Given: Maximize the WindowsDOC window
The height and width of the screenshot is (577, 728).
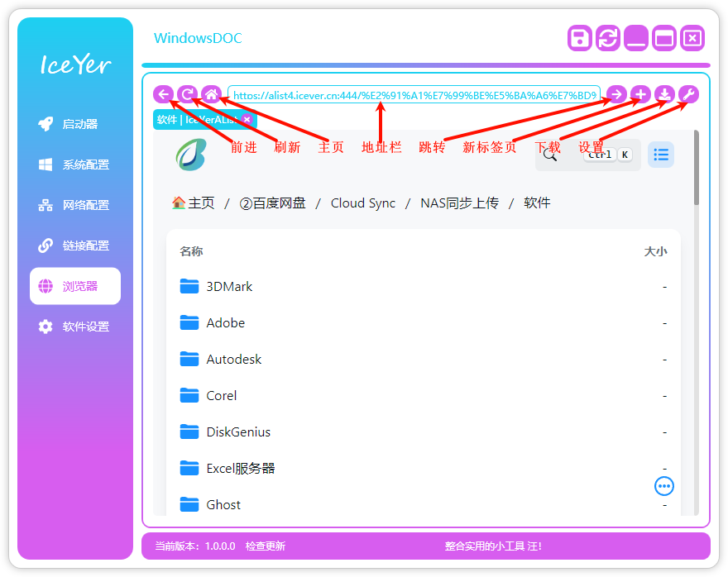Looking at the screenshot, I should tap(664, 38).
